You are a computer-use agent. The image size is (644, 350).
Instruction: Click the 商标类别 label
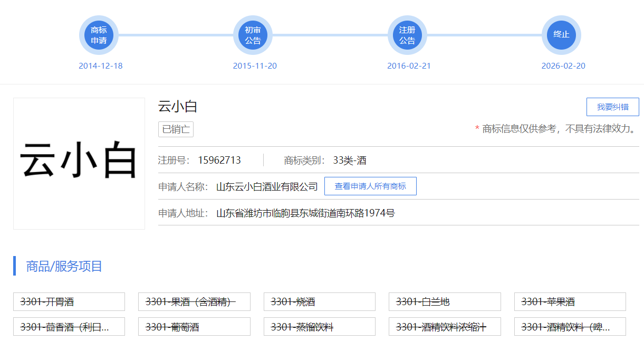pyautogui.click(x=304, y=160)
